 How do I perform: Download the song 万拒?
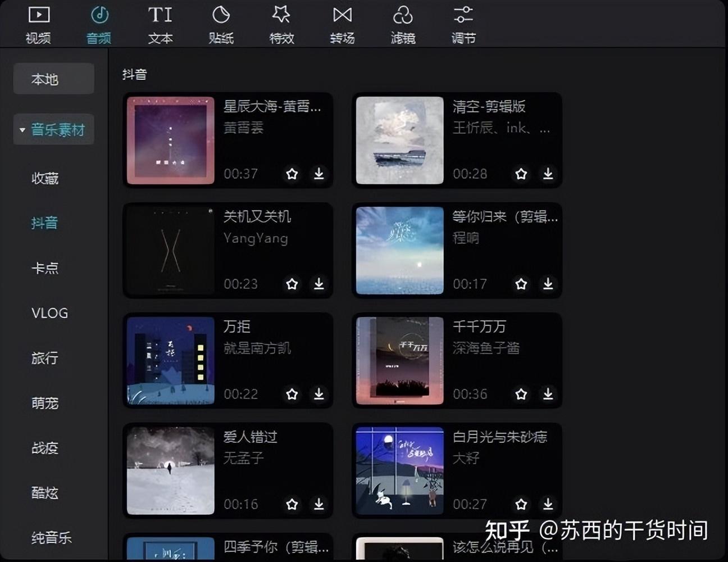[319, 394]
